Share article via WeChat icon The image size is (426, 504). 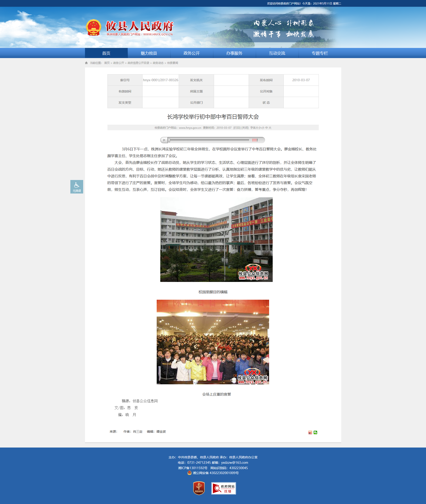(x=315, y=432)
